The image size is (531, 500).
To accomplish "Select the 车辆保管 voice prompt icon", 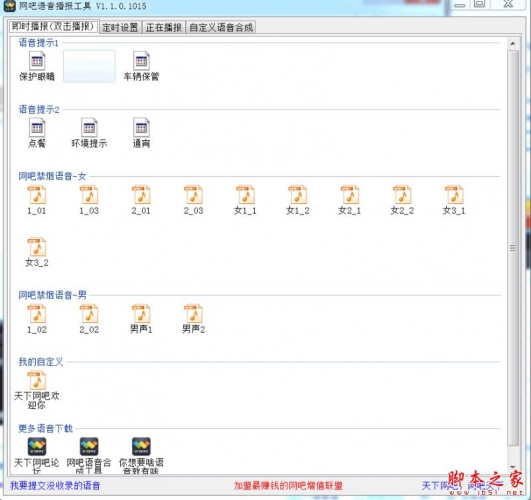I will tap(141, 66).
